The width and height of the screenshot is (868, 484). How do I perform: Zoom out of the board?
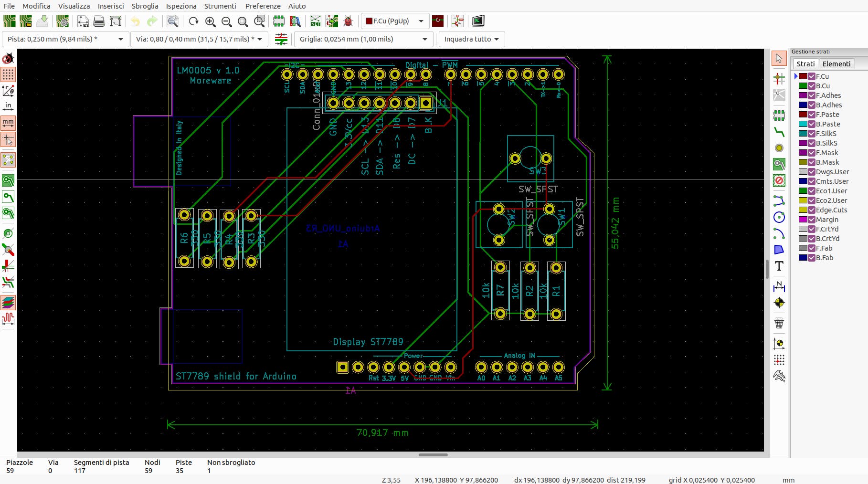(x=227, y=21)
